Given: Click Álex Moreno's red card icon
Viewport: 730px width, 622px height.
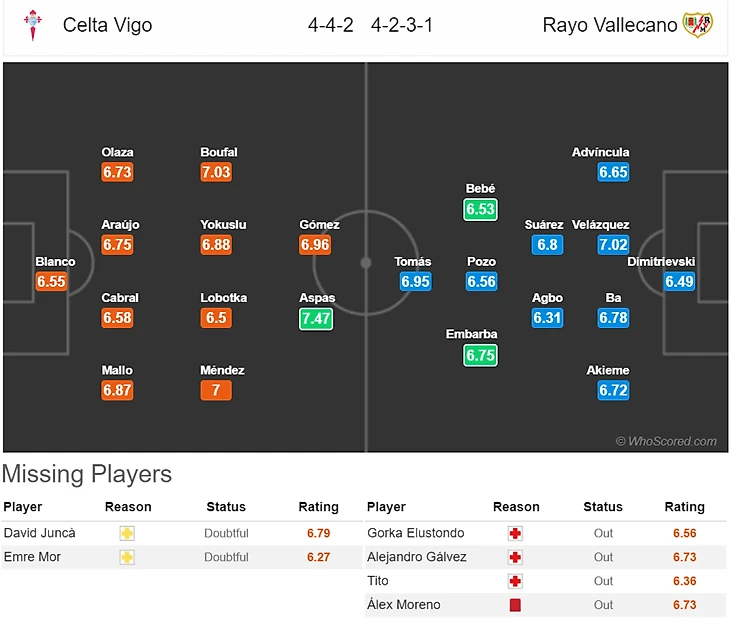Looking at the screenshot, I should tap(516, 605).
